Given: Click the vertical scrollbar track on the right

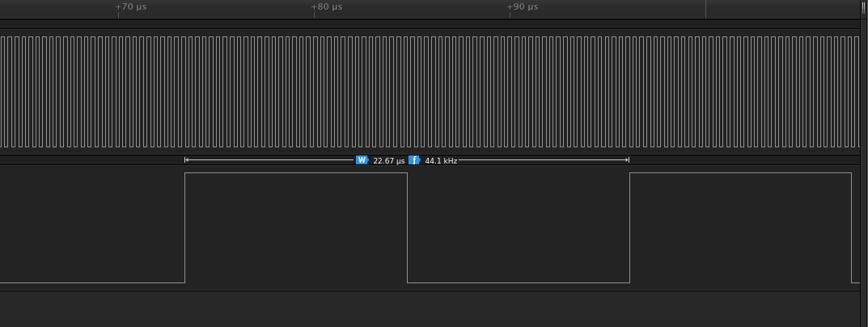Looking at the screenshot, I should point(863,173).
